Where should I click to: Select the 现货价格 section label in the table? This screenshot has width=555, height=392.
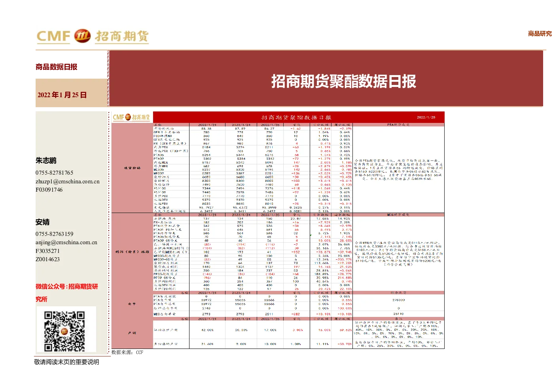point(132,168)
